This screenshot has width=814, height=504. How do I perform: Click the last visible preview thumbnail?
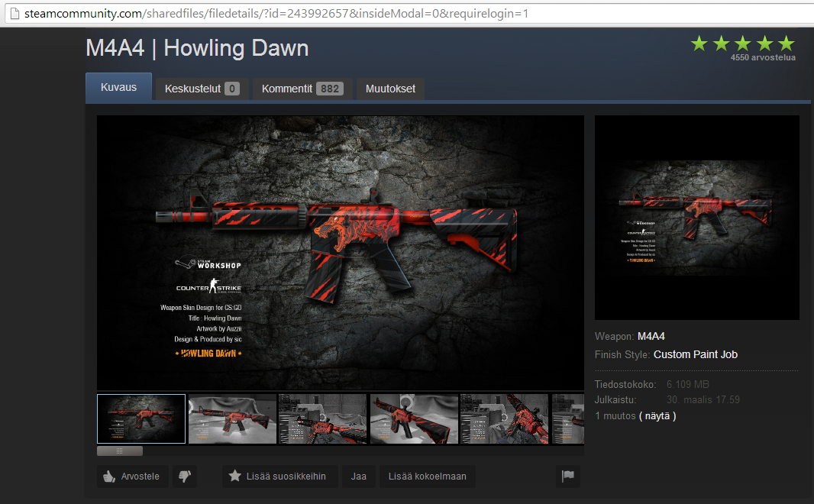pos(568,418)
